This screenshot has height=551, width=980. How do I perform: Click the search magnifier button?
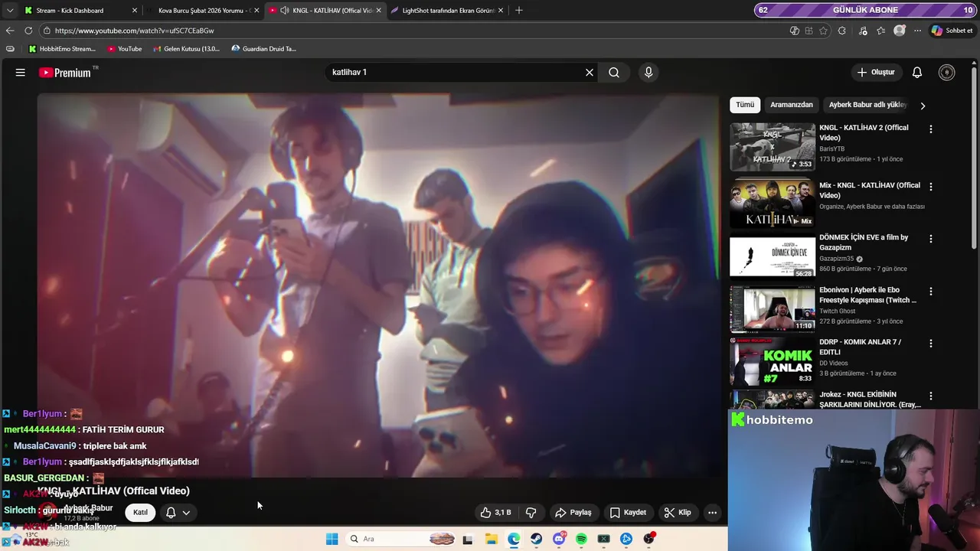(614, 73)
